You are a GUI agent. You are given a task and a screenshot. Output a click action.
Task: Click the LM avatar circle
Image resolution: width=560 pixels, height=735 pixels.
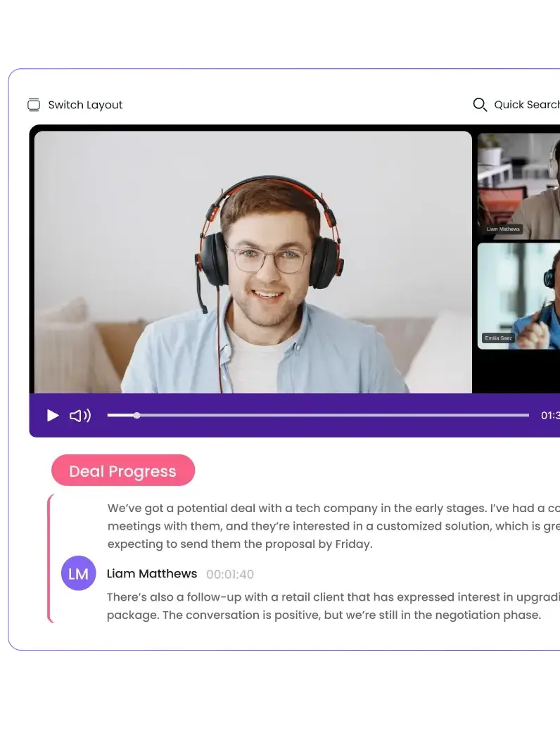78,573
